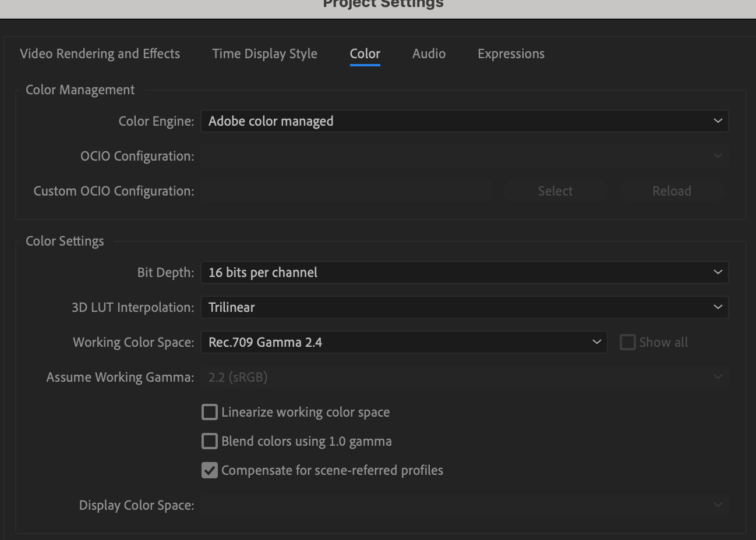Image resolution: width=756 pixels, height=540 pixels.
Task: Switch to the Audio tab
Action: pos(429,54)
